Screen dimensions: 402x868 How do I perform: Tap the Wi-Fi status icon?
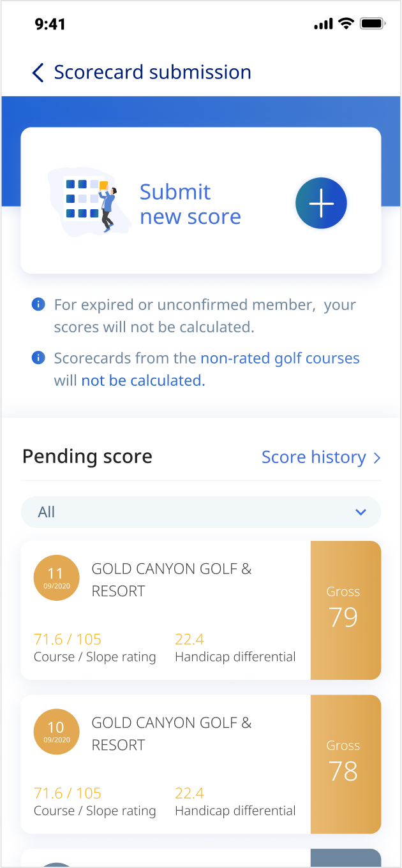click(346, 24)
